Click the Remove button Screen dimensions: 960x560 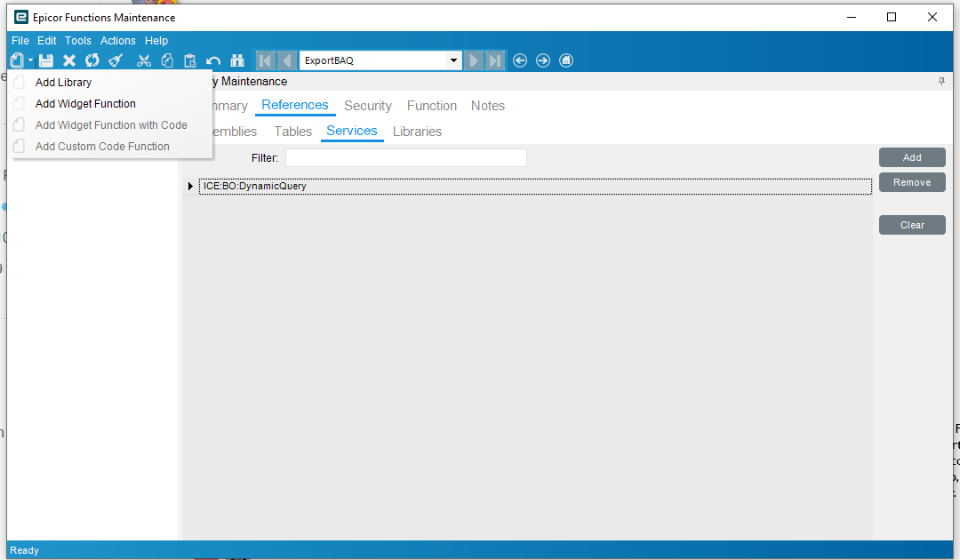912,182
